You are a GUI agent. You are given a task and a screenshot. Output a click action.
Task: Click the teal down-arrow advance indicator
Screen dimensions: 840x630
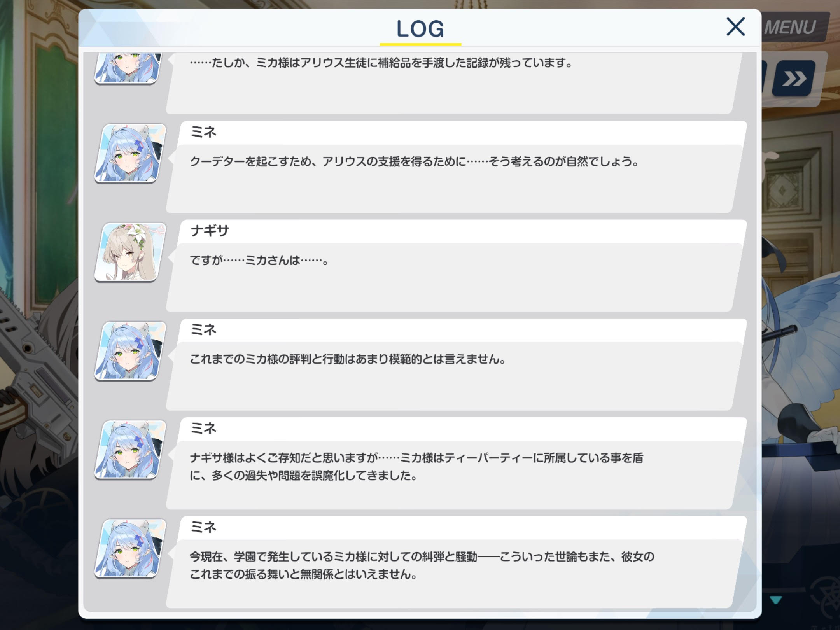click(x=775, y=600)
